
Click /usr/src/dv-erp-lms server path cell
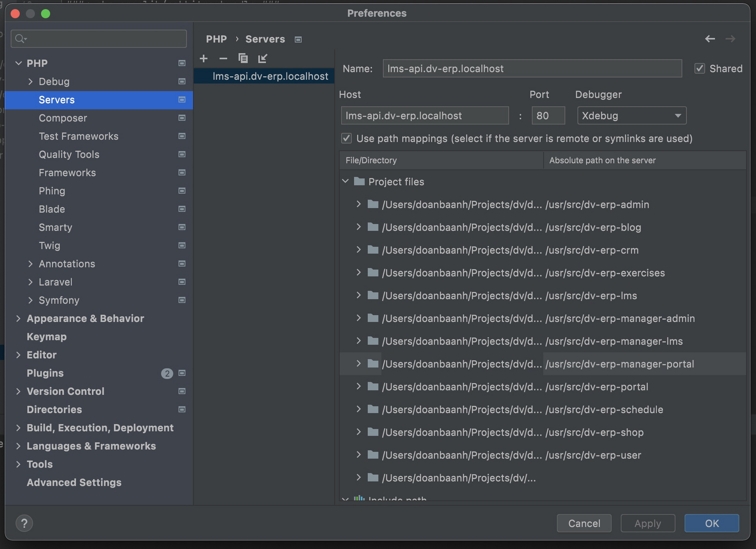pos(645,296)
